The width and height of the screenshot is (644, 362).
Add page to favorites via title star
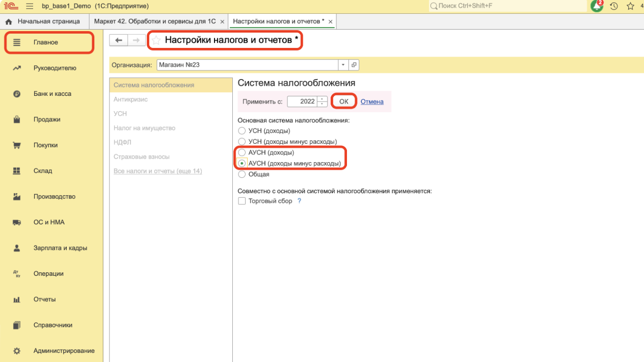[x=156, y=40]
